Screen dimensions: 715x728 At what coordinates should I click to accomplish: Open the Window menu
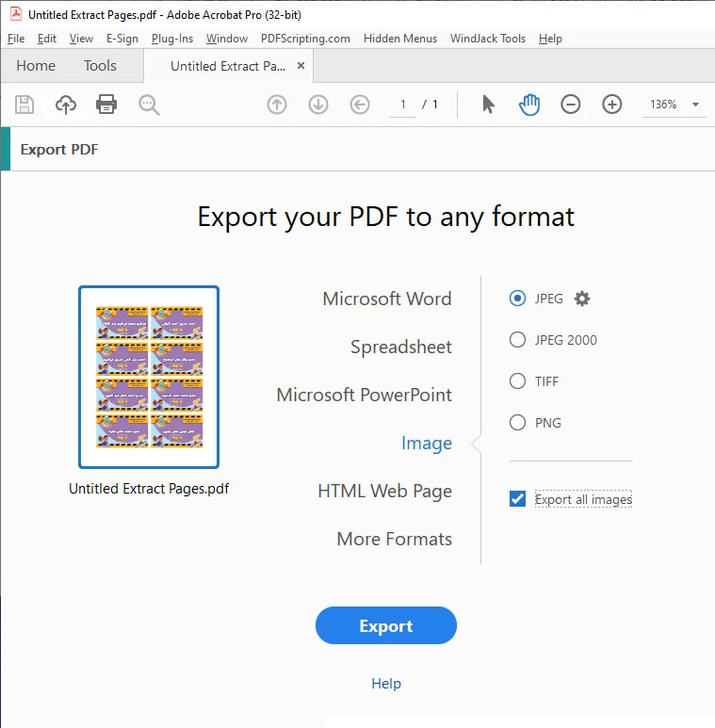(227, 39)
